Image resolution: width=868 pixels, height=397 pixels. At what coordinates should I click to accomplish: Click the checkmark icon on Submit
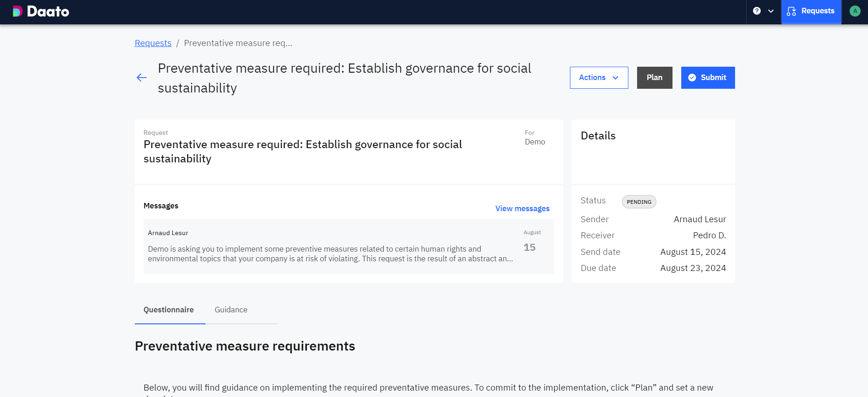(692, 78)
